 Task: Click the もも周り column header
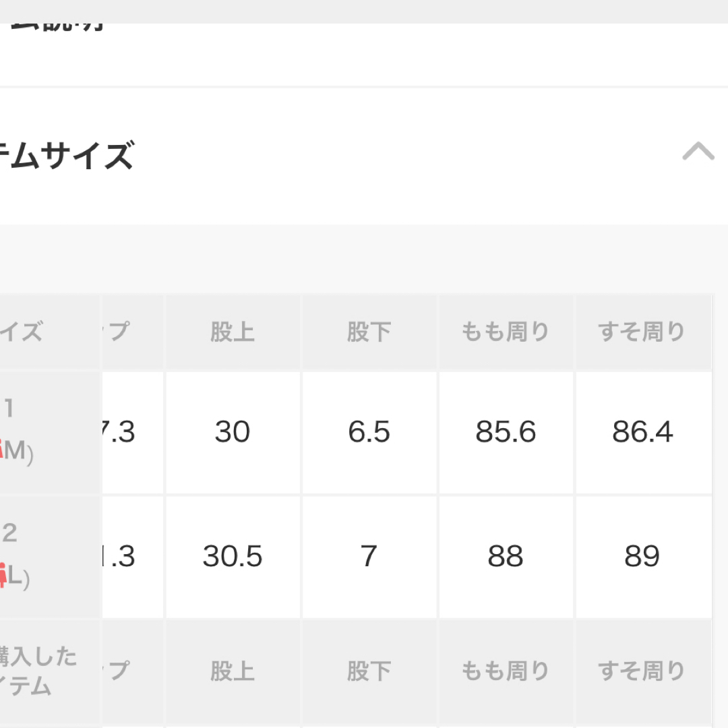(506, 332)
